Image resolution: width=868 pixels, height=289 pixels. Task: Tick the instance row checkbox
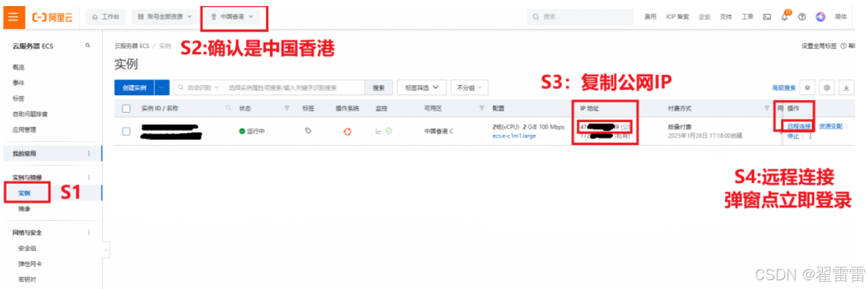(126, 132)
